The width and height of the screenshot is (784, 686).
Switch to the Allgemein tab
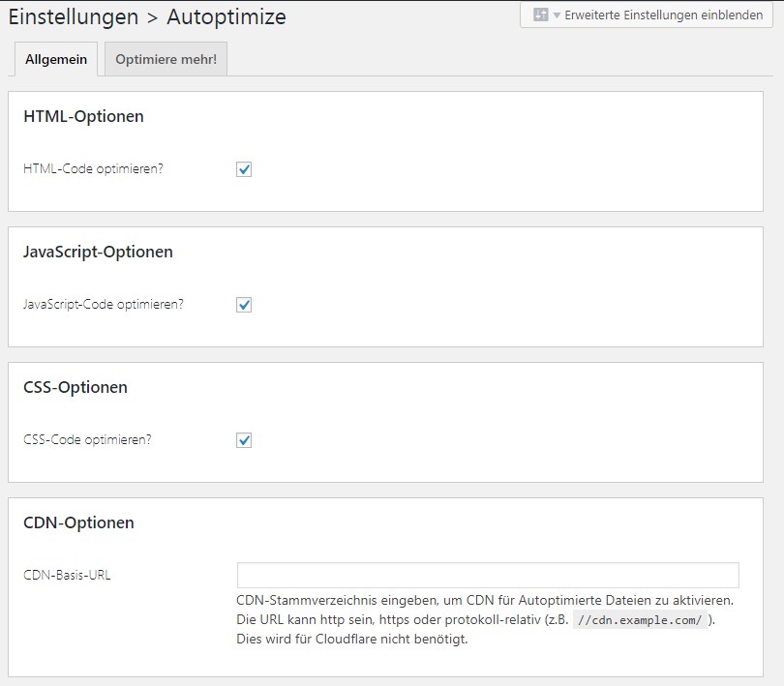coord(56,59)
